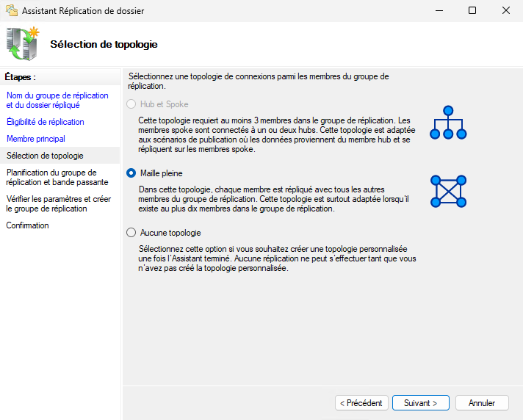Click the Maille pleine description paragraph

[274, 199]
